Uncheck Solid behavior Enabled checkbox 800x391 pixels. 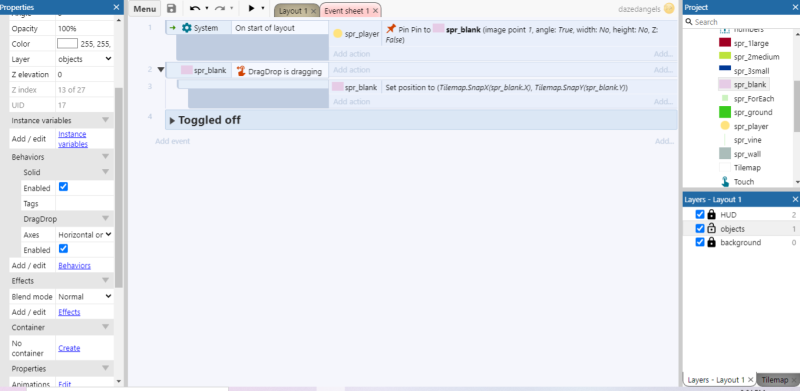click(63, 187)
